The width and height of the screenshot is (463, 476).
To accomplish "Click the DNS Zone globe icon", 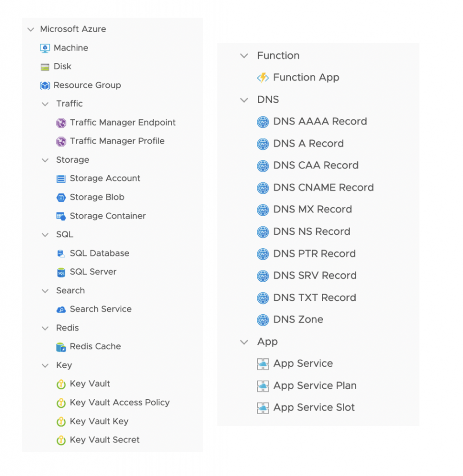I will coord(263,319).
